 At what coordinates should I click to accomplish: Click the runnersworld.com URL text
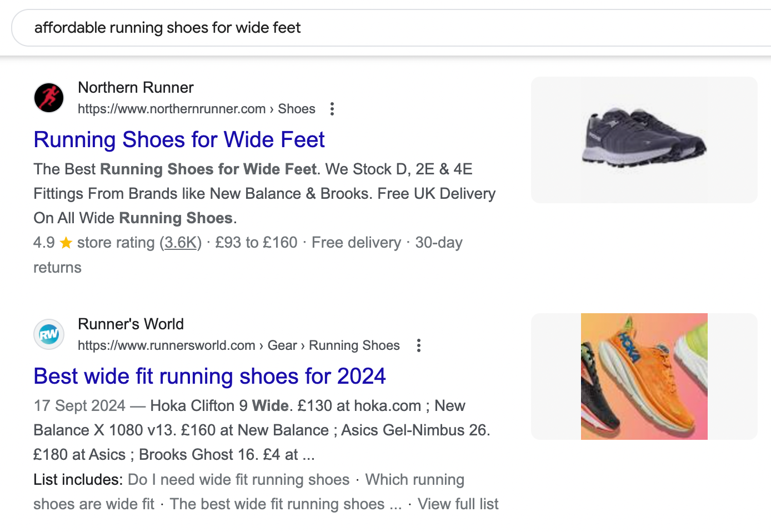pyautogui.click(x=166, y=345)
